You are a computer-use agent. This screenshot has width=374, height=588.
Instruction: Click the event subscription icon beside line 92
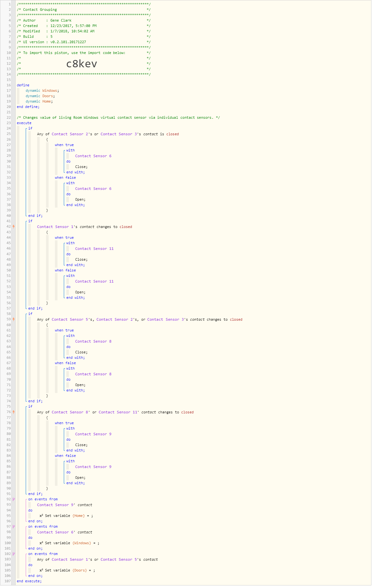(x=14, y=499)
